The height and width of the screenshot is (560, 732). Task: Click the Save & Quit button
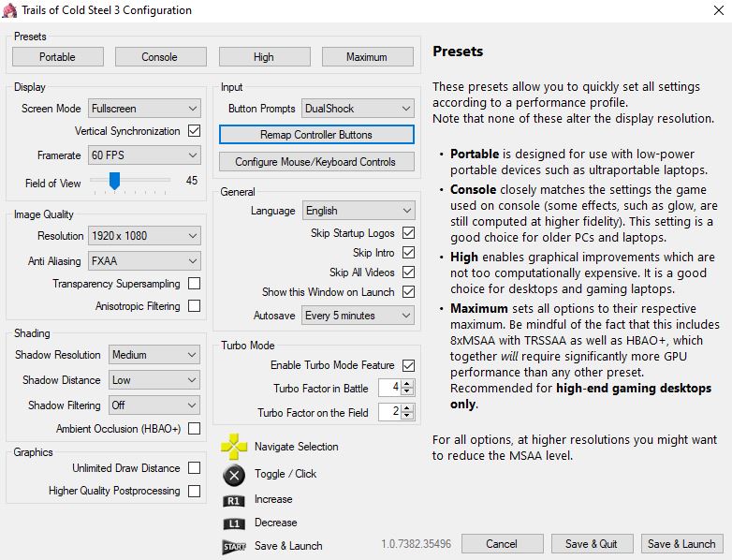592,544
